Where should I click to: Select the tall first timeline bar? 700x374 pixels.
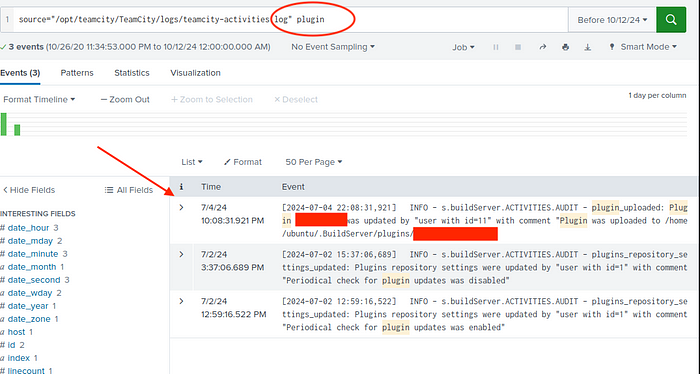(4, 124)
